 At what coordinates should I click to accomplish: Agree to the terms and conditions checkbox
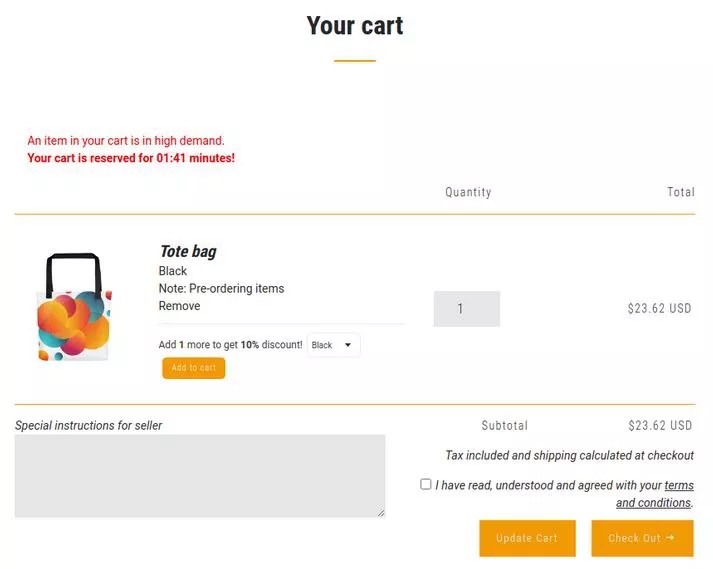coord(426,484)
